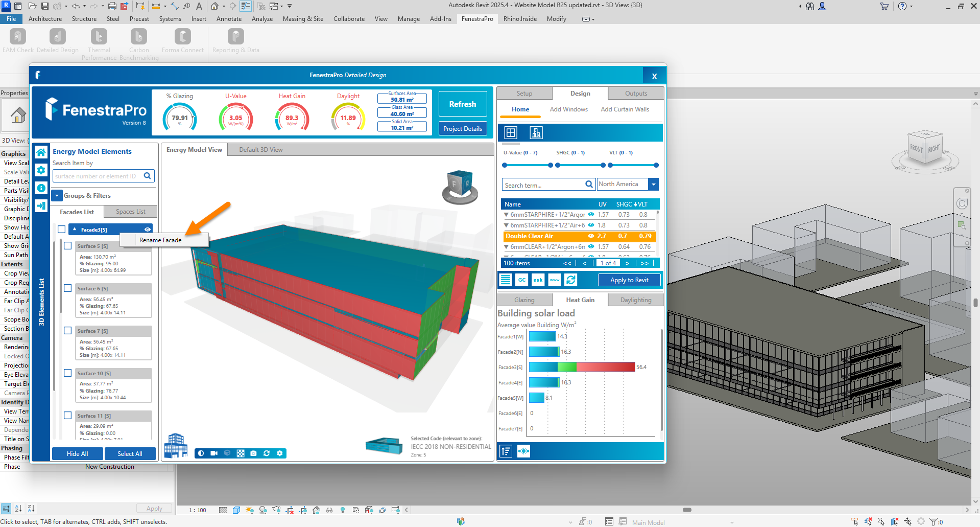Open Project Details
The image size is (980, 527).
click(463, 129)
